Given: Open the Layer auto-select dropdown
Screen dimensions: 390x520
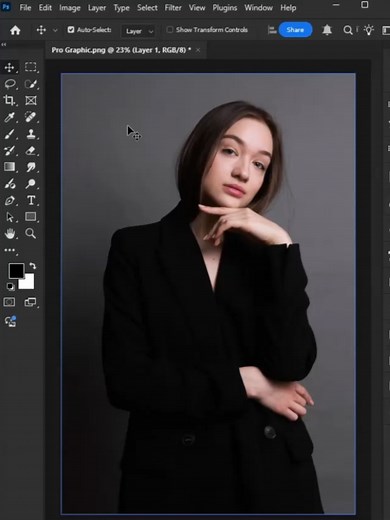Looking at the screenshot, I should point(139,31).
